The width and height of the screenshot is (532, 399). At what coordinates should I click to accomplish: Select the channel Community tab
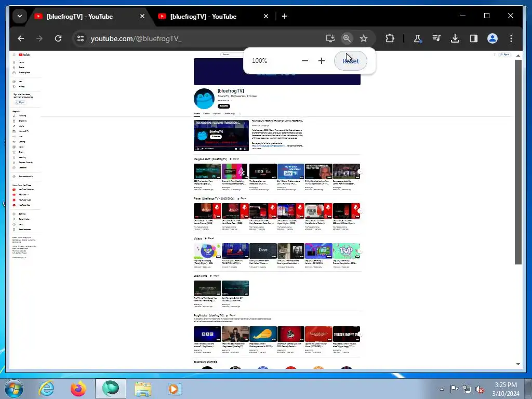pos(229,114)
